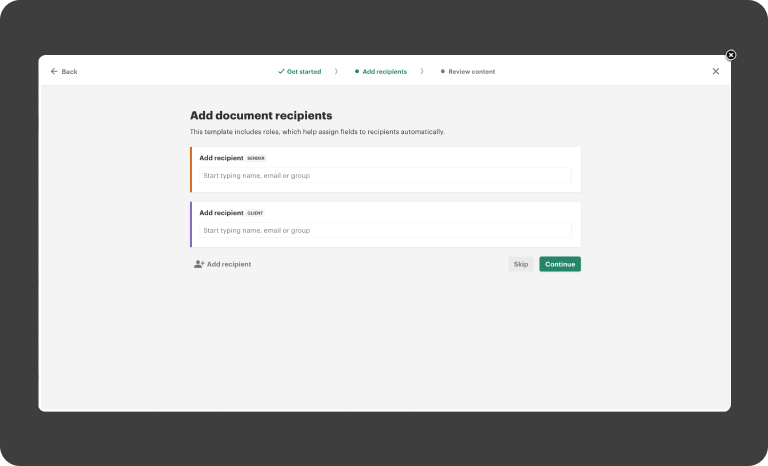Click the 'This template includes roles' description text
The width and height of the screenshot is (768, 466).
pos(317,132)
